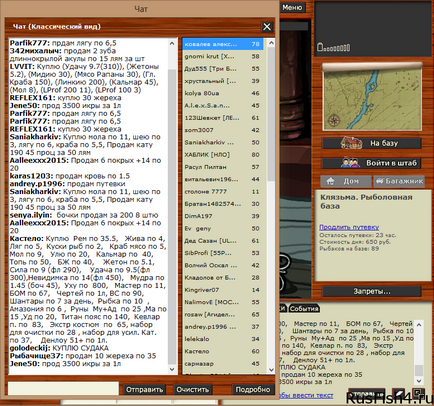Select Кастело in the player list

pyautogui.click(x=223, y=351)
